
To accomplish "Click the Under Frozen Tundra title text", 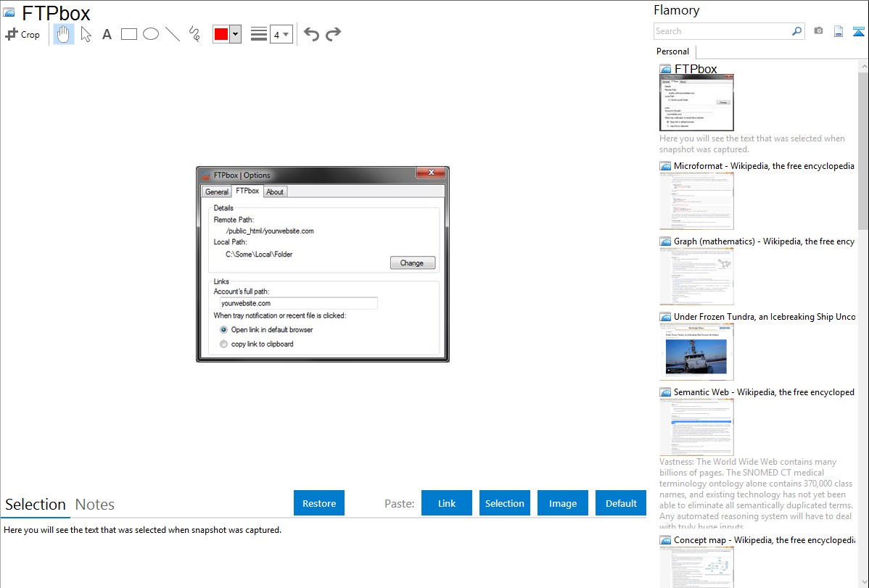I will [x=765, y=316].
